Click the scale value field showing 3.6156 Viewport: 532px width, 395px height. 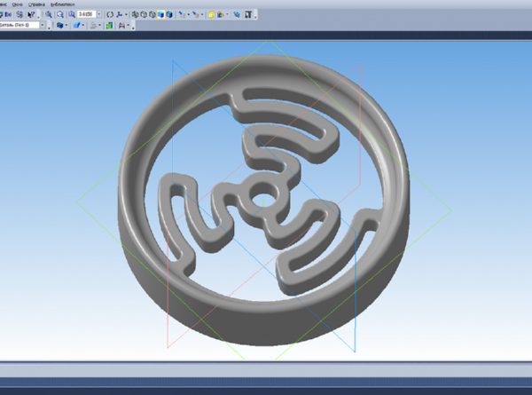pyautogui.click(x=87, y=14)
